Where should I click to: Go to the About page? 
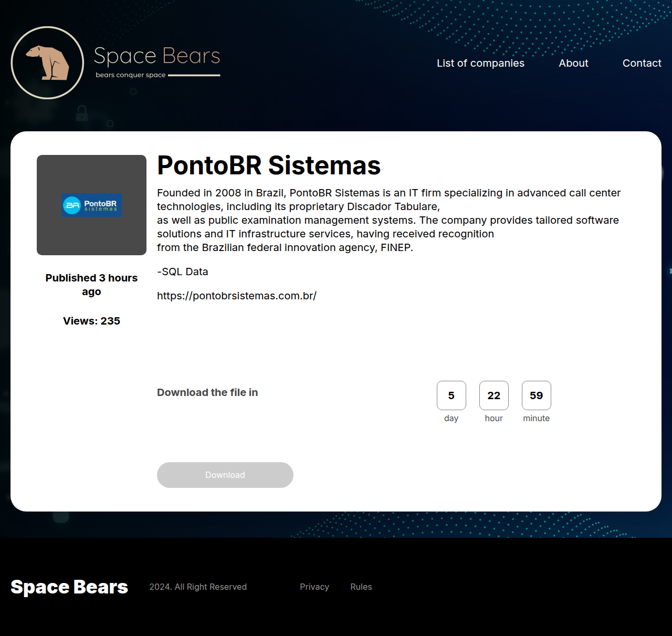tap(573, 63)
